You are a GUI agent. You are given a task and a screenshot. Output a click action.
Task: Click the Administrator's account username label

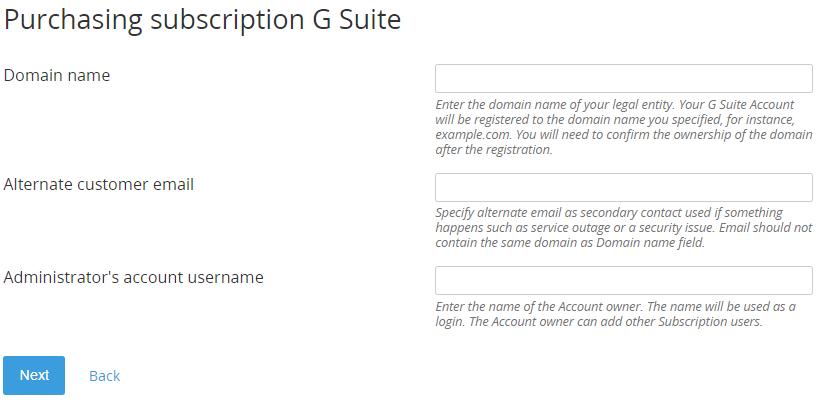click(x=134, y=277)
